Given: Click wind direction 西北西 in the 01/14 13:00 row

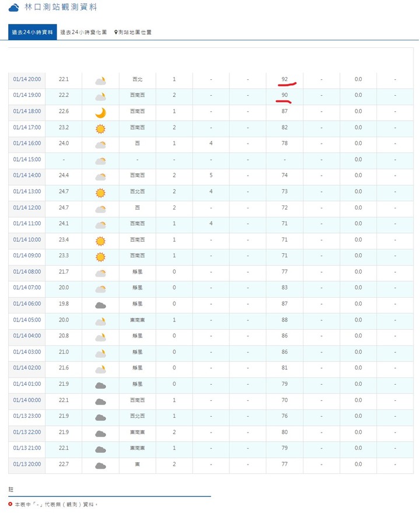Looking at the screenshot, I should click(x=138, y=191).
